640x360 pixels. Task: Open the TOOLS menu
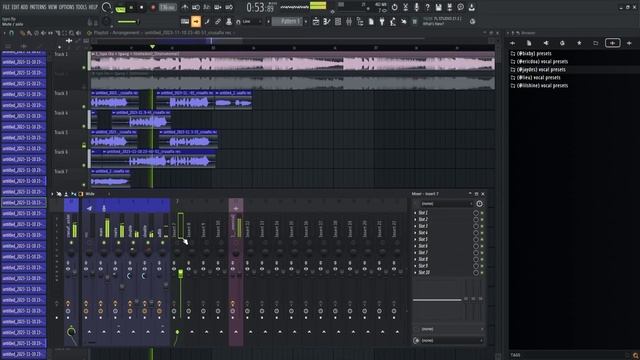point(82,7)
